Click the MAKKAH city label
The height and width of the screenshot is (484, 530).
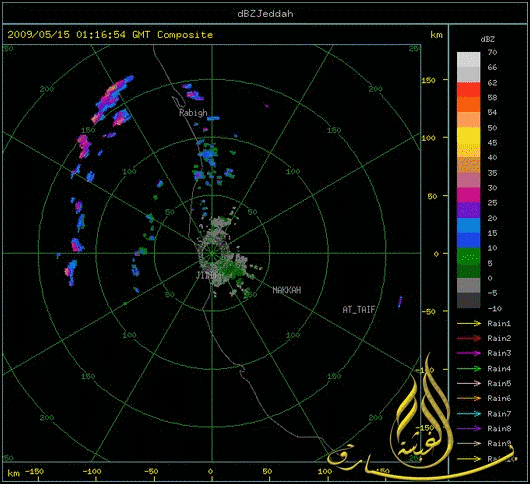click(x=287, y=290)
